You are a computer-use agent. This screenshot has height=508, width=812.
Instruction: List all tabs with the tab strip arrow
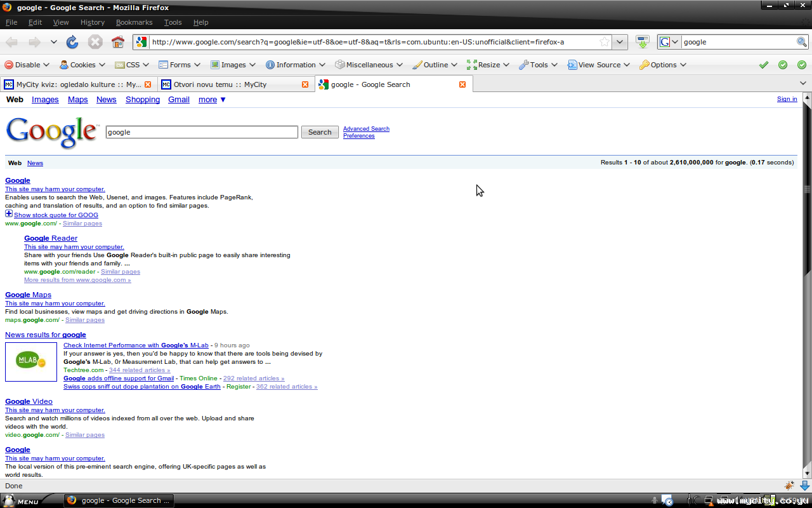click(x=803, y=84)
